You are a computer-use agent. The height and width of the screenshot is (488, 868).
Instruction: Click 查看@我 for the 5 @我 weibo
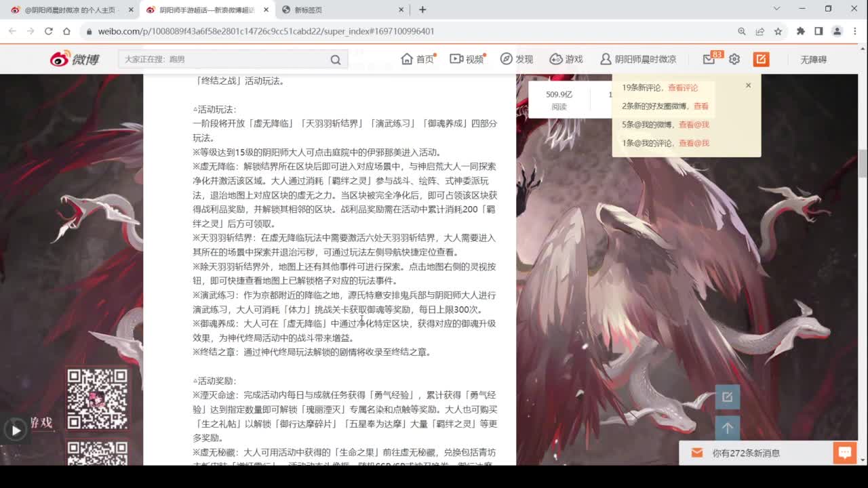694,125
